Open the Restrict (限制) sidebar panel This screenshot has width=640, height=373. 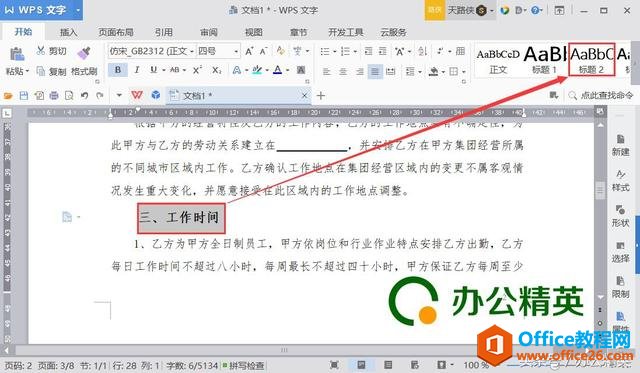[620, 287]
